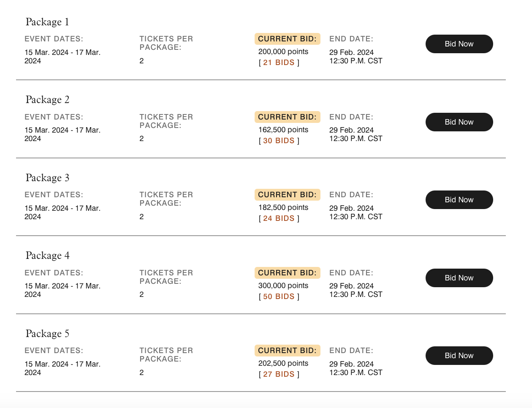Click Bid Now for Package 5

tap(459, 356)
